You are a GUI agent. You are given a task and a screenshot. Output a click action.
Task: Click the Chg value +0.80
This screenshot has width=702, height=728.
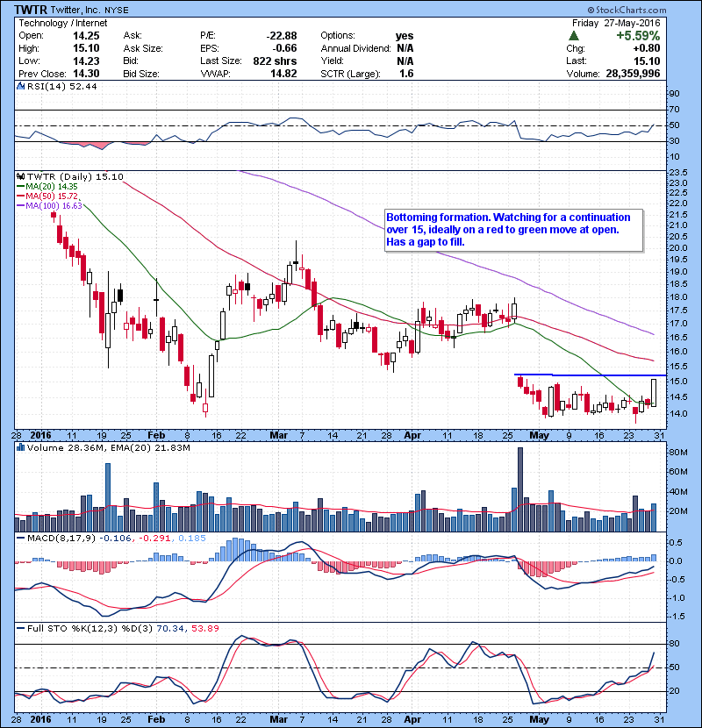coord(646,48)
